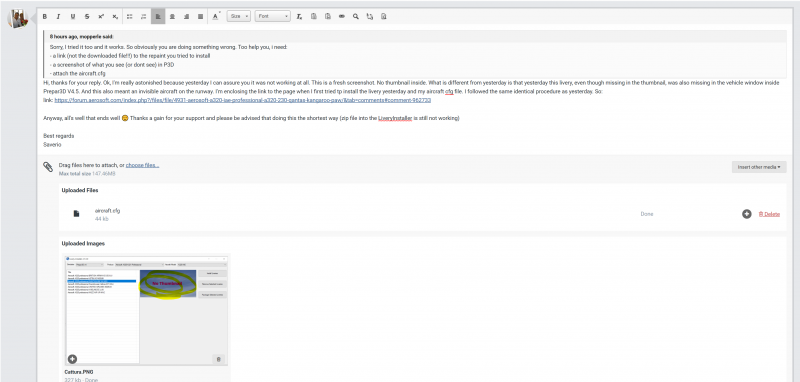Viewport: 800px width, 382px height.
Task: Toggle italic formatting
Action: point(59,17)
